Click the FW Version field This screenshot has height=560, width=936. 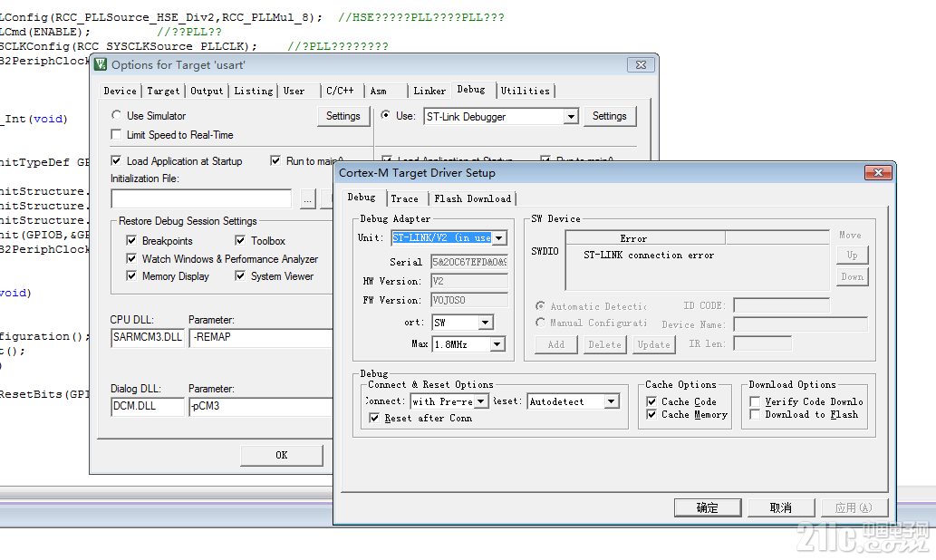(x=469, y=300)
